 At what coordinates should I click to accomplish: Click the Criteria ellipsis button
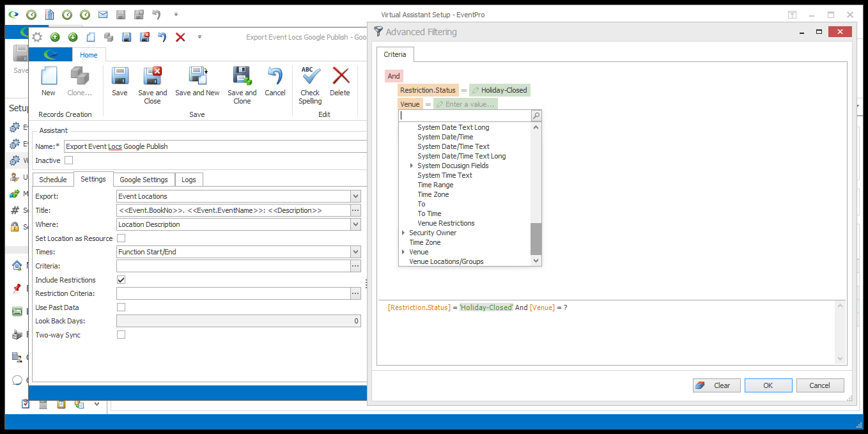click(x=355, y=266)
